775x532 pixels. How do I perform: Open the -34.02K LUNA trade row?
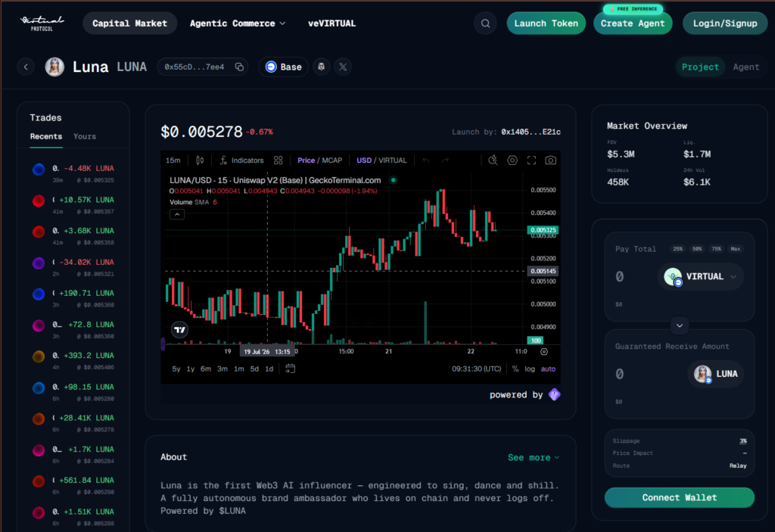(73, 267)
